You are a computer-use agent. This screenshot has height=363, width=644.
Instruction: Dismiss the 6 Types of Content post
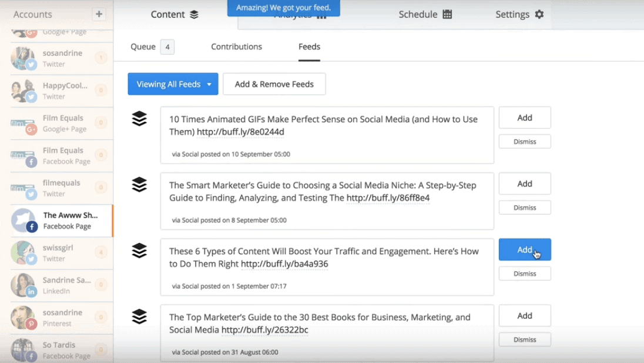(x=525, y=274)
